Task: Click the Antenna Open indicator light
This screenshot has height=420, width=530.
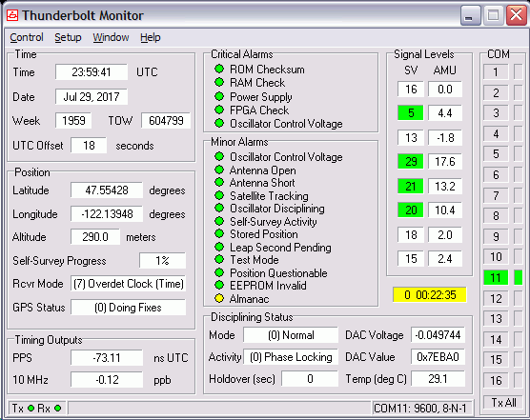Action: [x=219, y=170]
